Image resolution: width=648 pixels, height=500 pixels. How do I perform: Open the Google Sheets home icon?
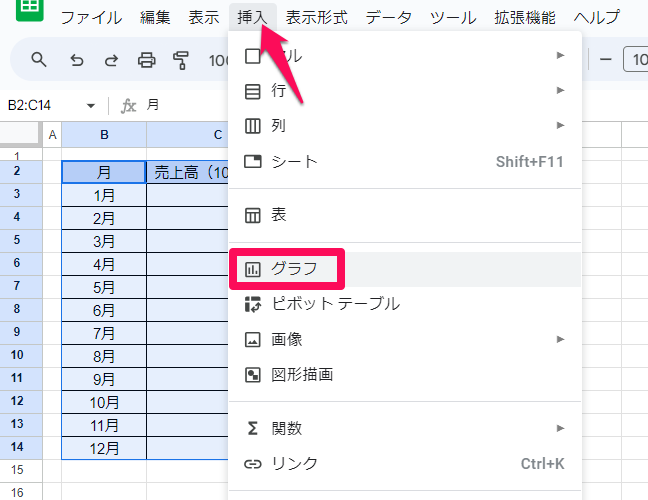click(x=29, y=9)
